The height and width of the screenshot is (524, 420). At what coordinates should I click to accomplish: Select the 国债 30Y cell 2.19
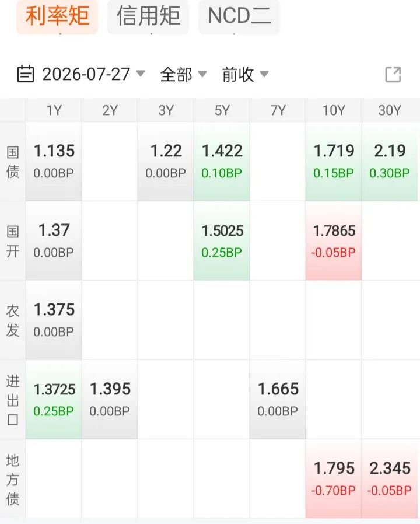[390, 162]
